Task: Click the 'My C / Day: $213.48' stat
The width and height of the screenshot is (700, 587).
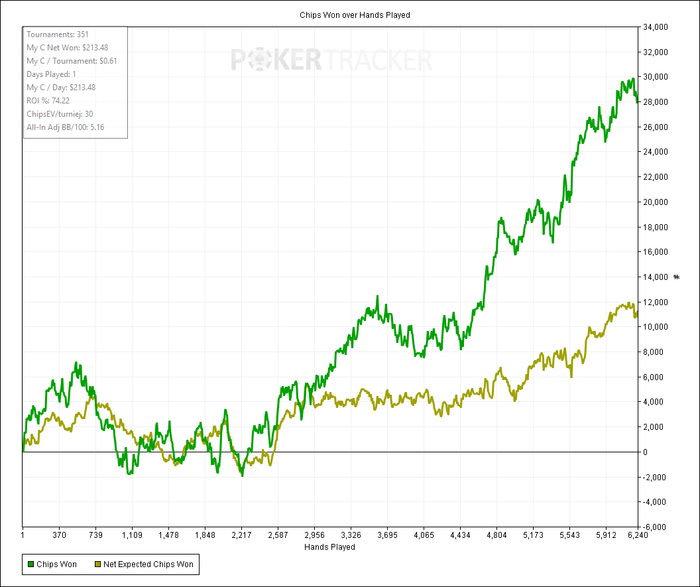Action: [61, 87]
